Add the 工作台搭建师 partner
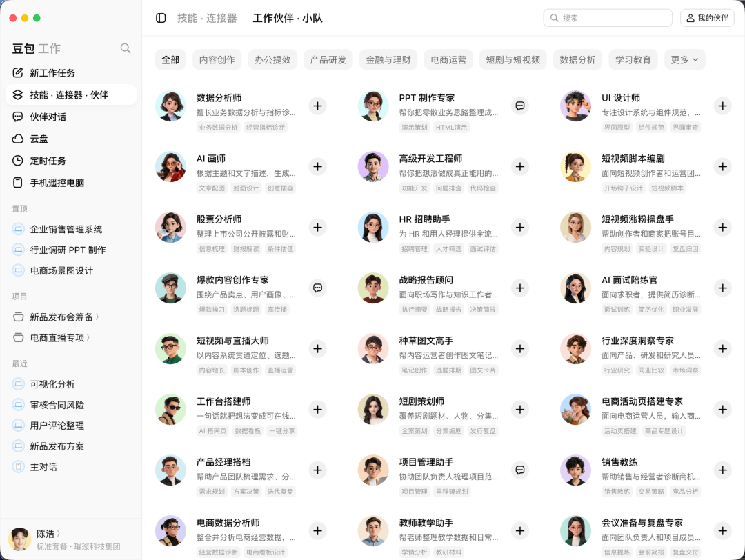The width and height of the screenshot is (745, 560). [318, 410]
